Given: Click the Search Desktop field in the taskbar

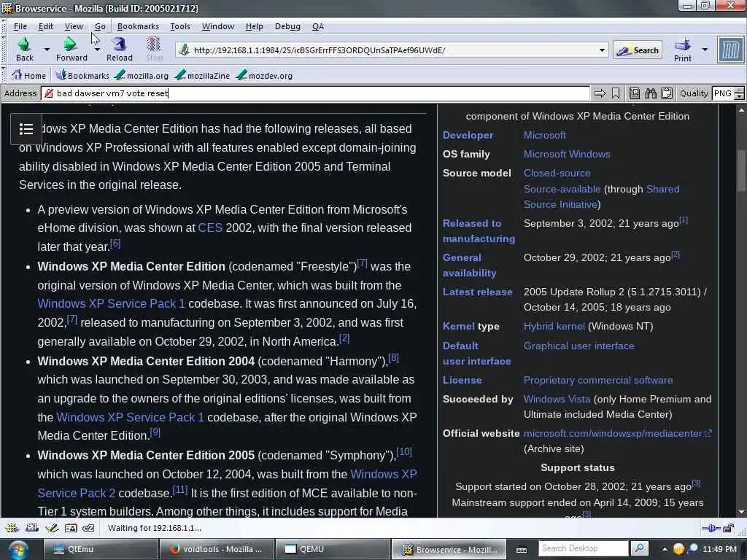Looking at the screenshot, I should [x=583, y=548].
